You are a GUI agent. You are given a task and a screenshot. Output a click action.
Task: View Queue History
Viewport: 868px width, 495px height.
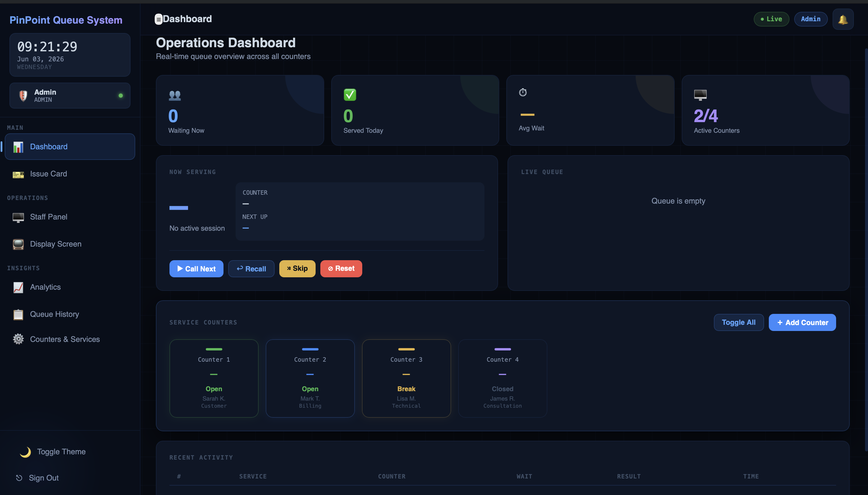click(x=70, y=314)
